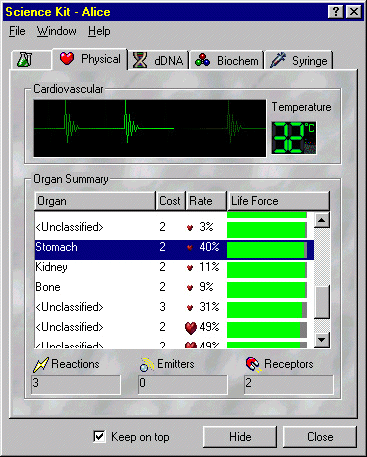Select the Bone organ row
The width and height of the screenshot is (367, 457).
pos(174,289)
